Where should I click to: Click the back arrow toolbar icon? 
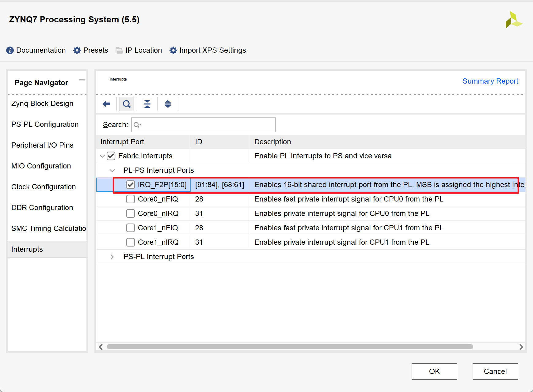106,104
